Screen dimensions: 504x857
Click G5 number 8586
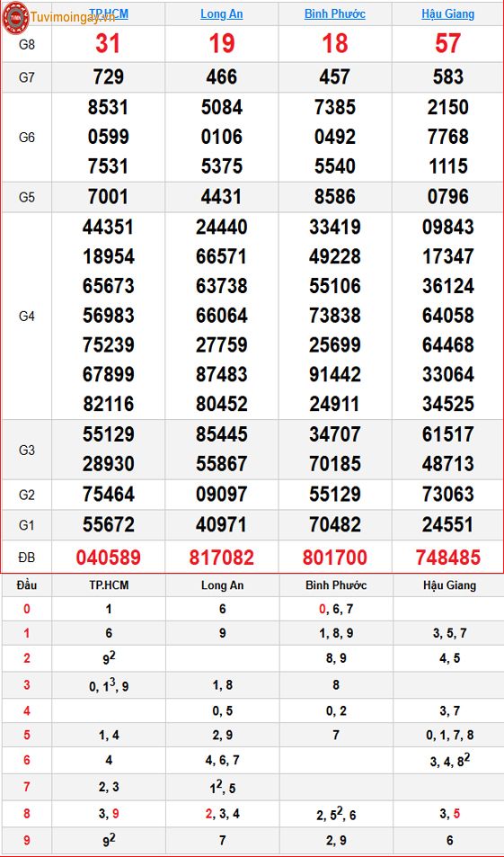click(x=335, y=197)
